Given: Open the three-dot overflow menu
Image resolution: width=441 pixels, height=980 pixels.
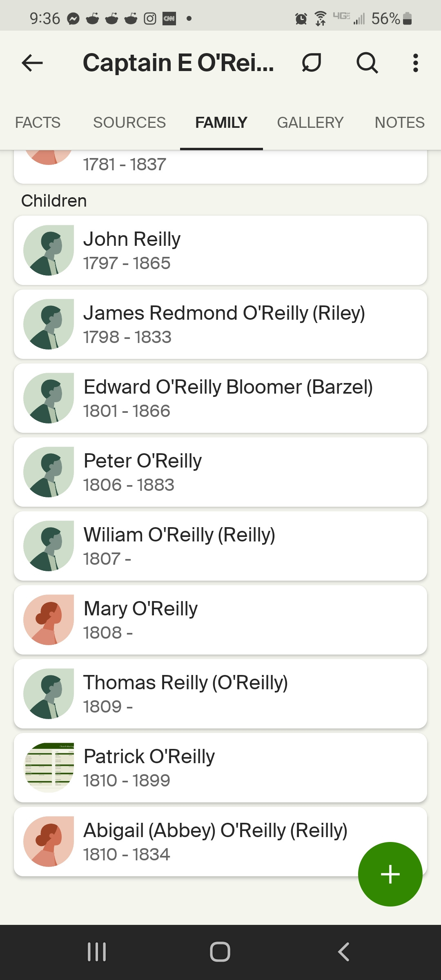Looking at the screenshot, I should [x=415, y=63].
